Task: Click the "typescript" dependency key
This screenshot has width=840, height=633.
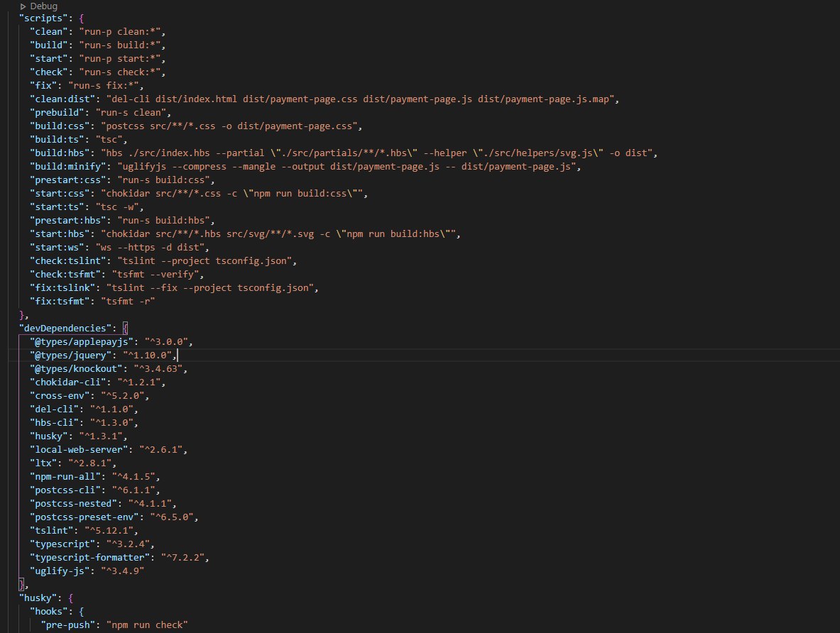Action: point(62,544)
